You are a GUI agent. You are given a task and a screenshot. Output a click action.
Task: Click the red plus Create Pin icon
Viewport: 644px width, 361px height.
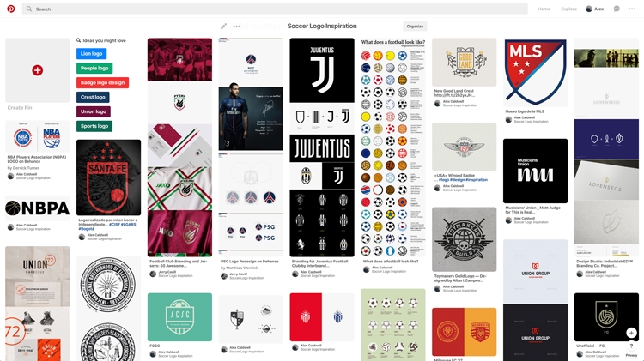[x=38, y=70]
